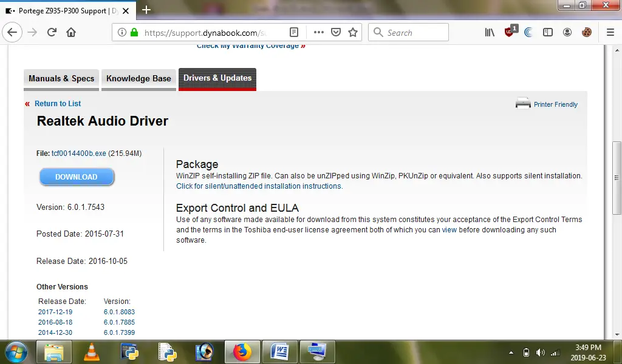
Task: Open version 6.0.1.8083 link
Action: click(119, 312)
